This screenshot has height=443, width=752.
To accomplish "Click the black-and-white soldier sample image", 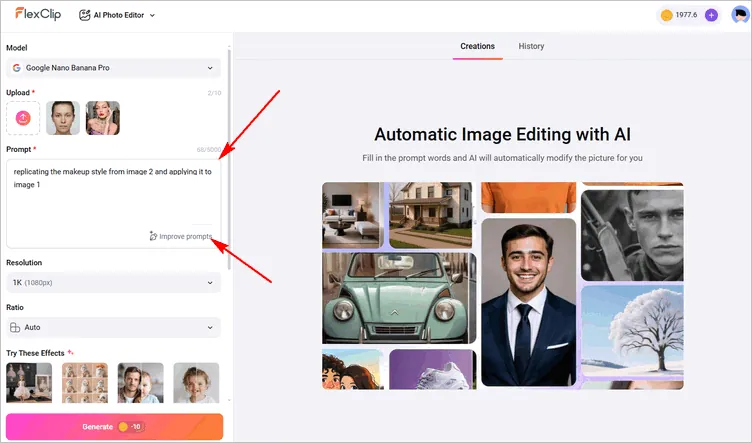I will (x=632, y=235).
